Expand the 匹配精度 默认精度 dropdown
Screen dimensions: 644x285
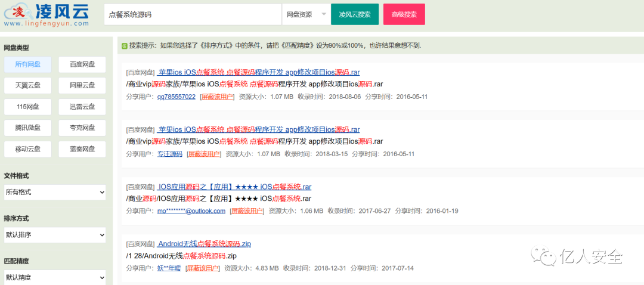(55, 277)
